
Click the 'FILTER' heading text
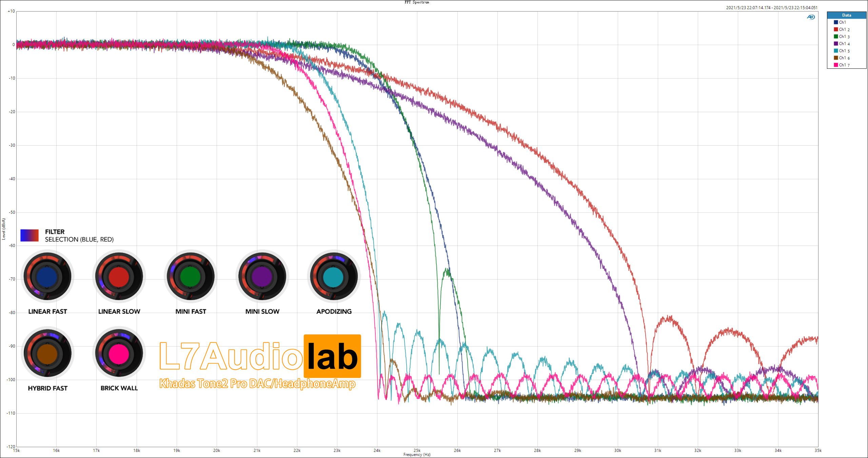click(x=55, y=232)
